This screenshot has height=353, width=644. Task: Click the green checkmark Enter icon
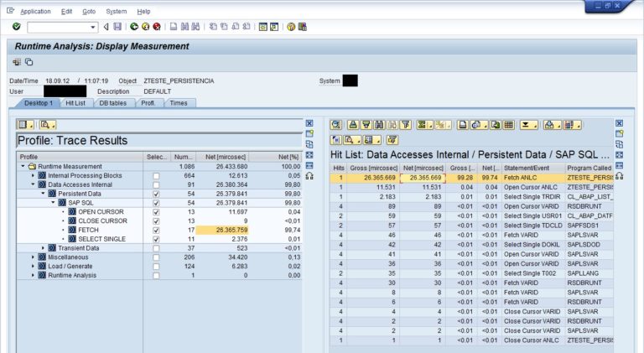click(x=17, y=27)
